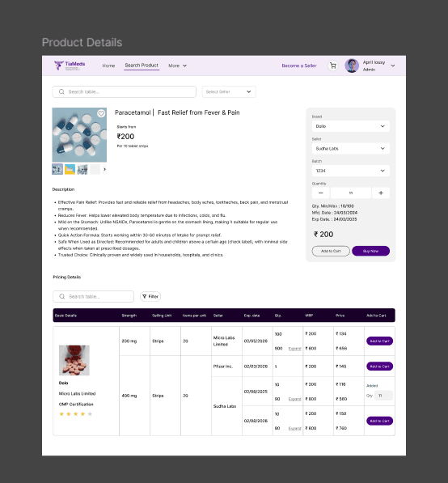This screenshot has width=448, height=483.
Task: Click the Dolo tablet image in the table
Action: (74, 360)
